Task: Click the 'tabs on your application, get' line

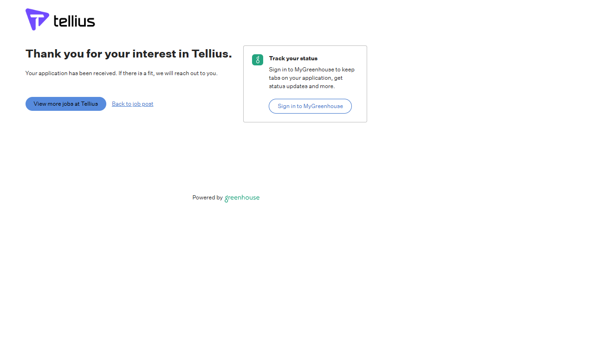Action: point(305,78)
